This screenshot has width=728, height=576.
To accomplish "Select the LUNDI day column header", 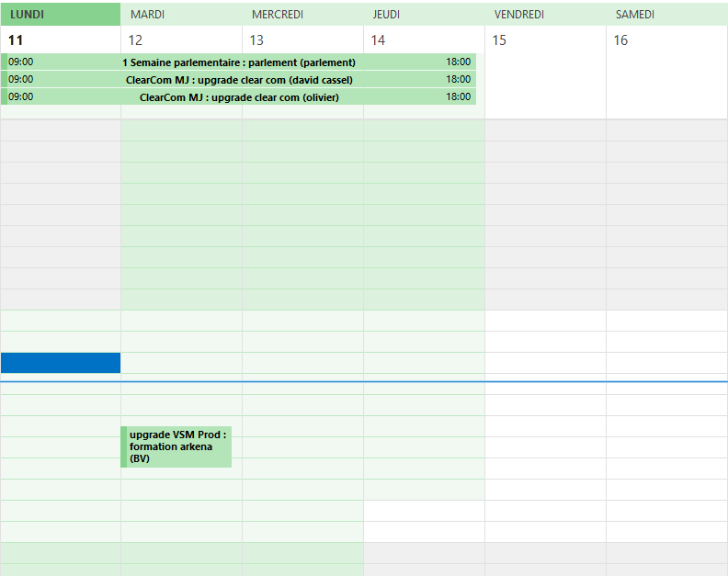I will point(28,15).
